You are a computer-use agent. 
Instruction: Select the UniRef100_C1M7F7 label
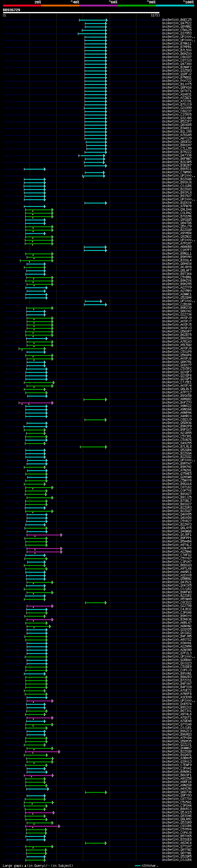[x=177, y=250]
